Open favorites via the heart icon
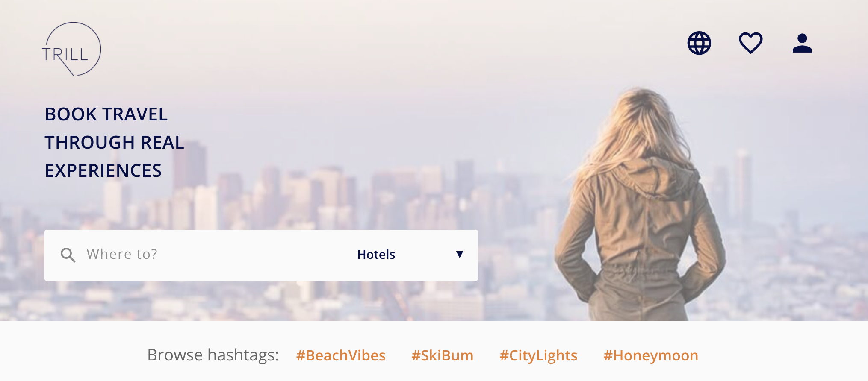Viewport: 868px width, 381px height. point(751,43)
